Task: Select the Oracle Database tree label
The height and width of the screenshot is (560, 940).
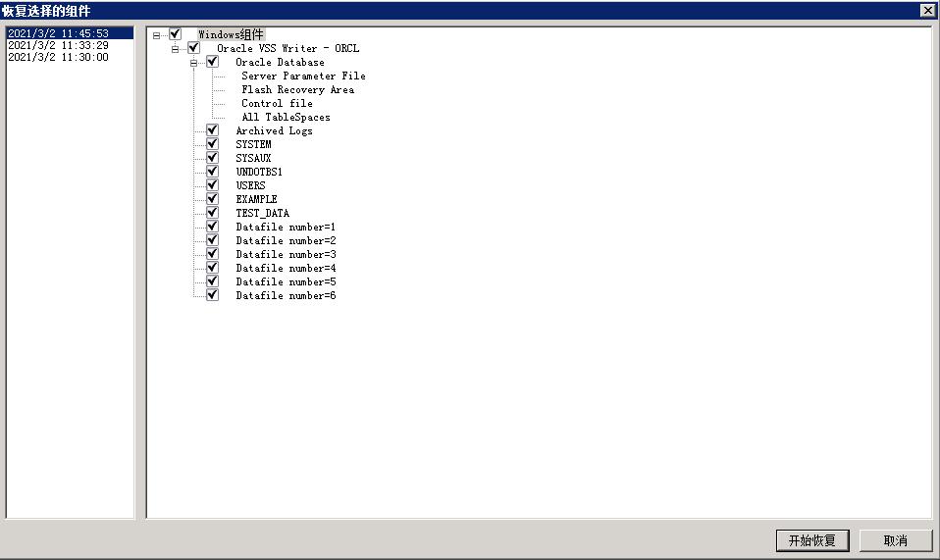Action: 280,63
